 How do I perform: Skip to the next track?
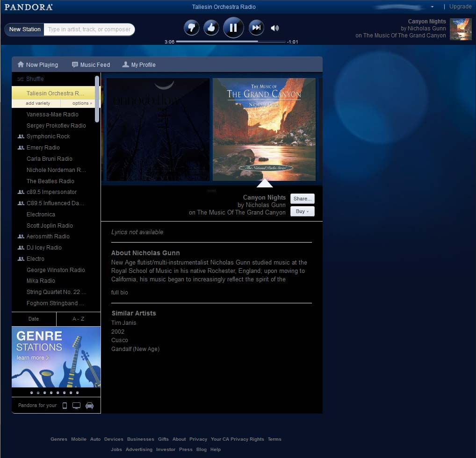256,28
